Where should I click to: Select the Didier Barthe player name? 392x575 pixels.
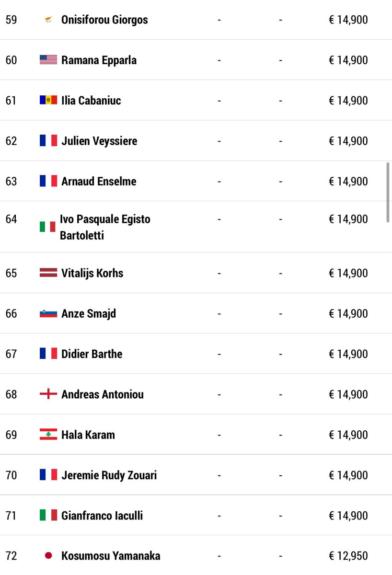point(92,354)
